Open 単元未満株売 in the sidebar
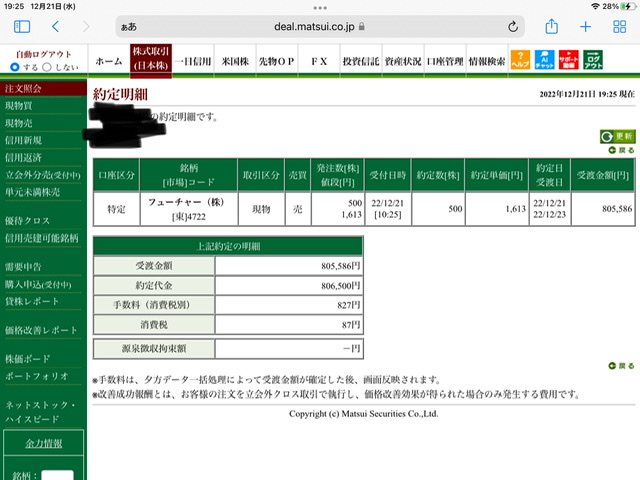640x480 pixels. click(33, 192)
